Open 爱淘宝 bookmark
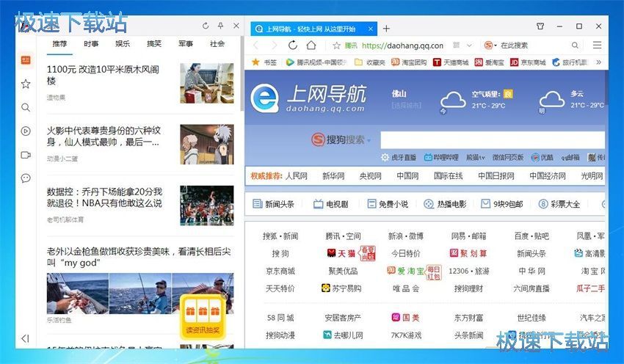This screenshot has height=364, width=624. click(x=489, y=62)
